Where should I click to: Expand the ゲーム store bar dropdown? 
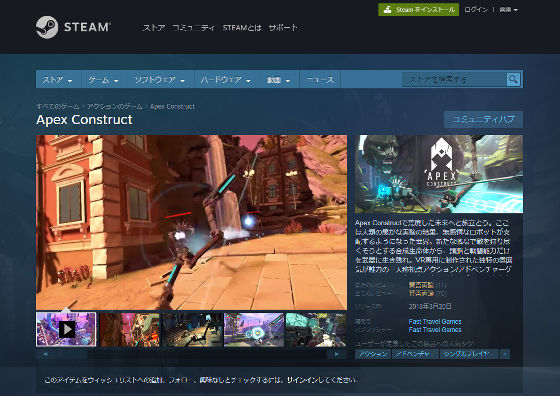tap(103, 80)
